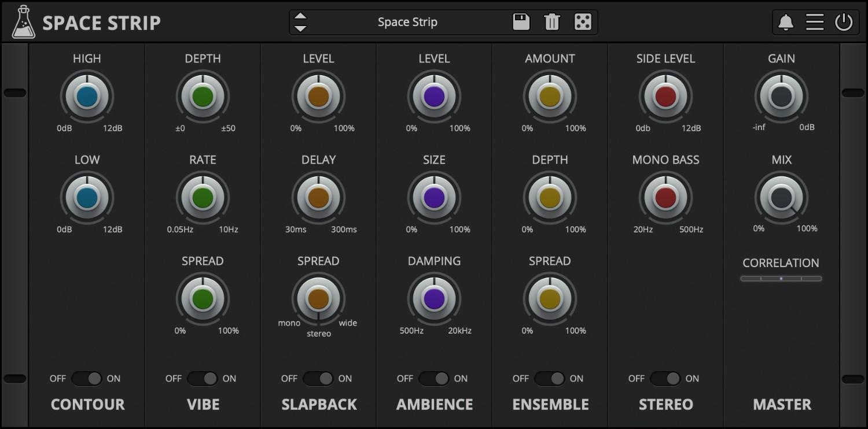Switch the STEREO module to ON
The width and height of the screenshot is (868, 429).
pyautogui.click(x=665, y=378)
